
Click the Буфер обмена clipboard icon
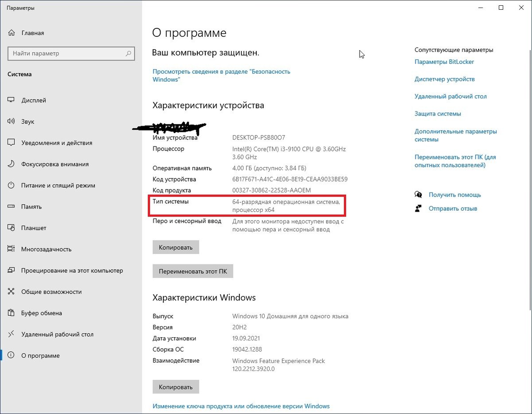11,313
